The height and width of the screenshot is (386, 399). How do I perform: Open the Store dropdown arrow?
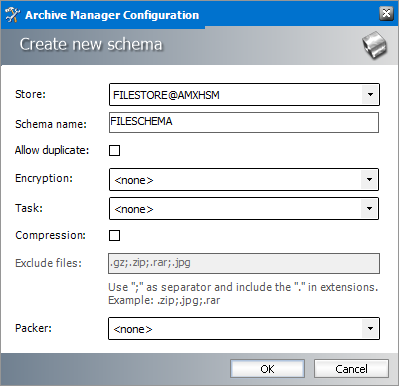[x=370, y=95]
